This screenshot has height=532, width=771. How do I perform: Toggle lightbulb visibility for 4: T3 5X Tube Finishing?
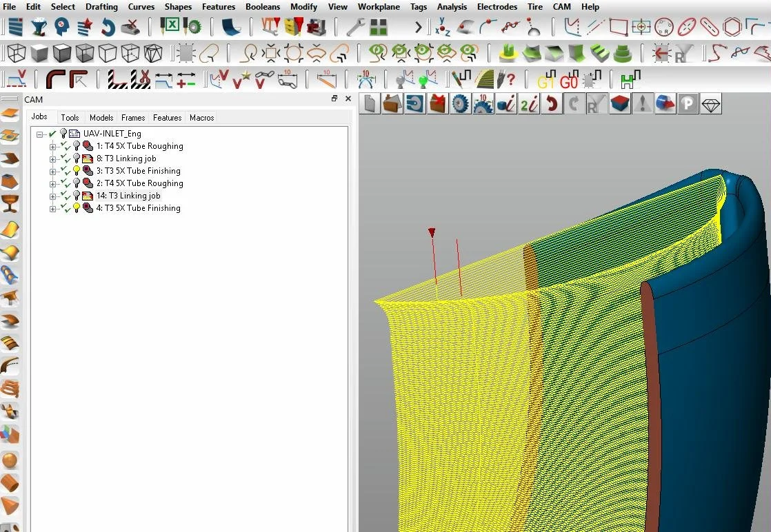click(x=77, y=208)
